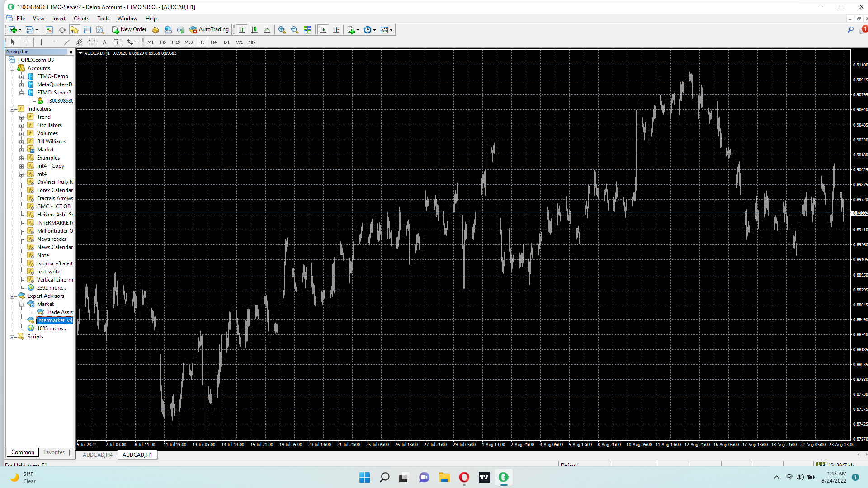Switch timeframe to H4
Viewport: 868px width, 488px height.
[x=214, y=42]
